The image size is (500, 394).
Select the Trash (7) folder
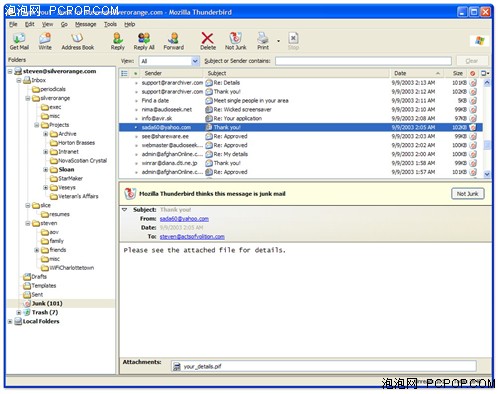(45, 312)
